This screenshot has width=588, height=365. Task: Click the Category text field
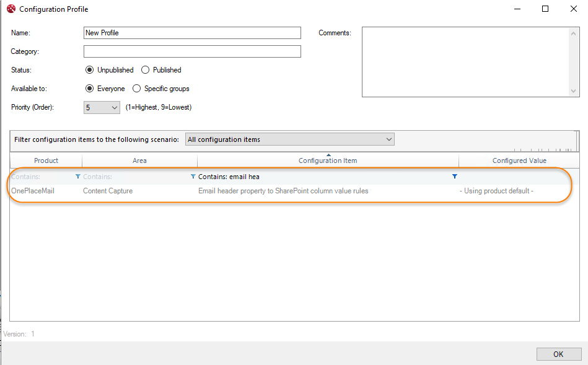(x=192, y=51)
